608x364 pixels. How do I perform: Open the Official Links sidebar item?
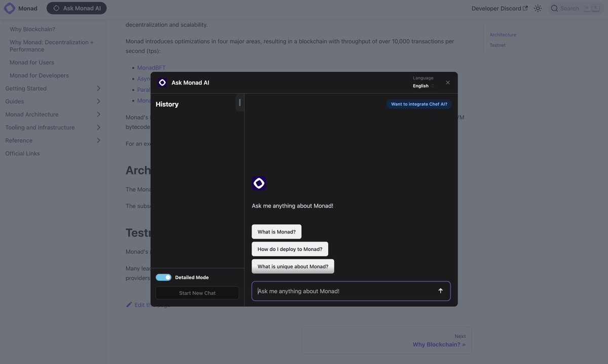(x=23, y=153)
